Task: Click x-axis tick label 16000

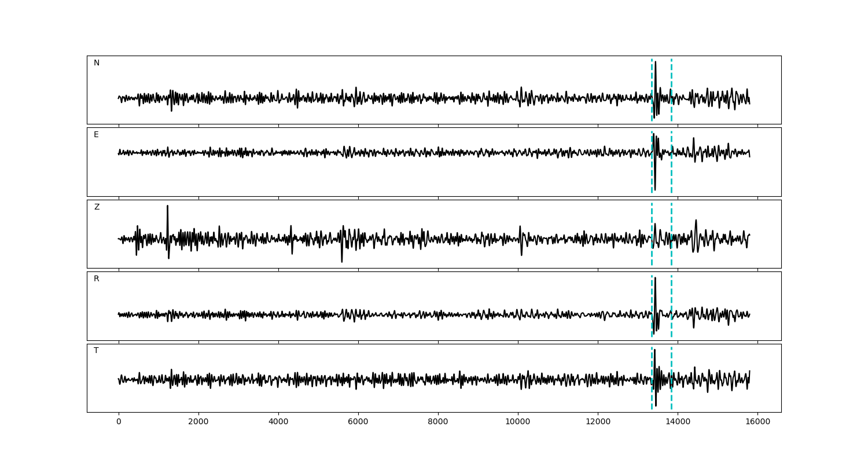Action: click(x=757, y=422)
